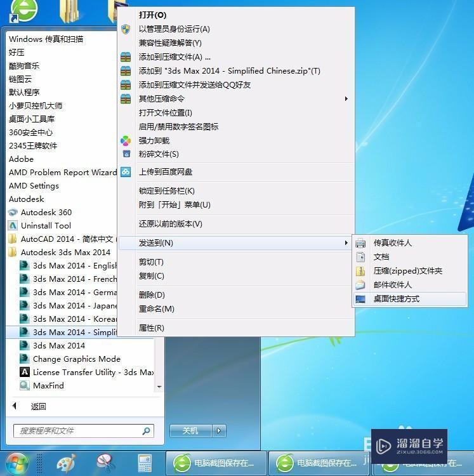474x476 pixels.
Task: Click the MaxFind magnifier icon
Action: coord(24,385)
